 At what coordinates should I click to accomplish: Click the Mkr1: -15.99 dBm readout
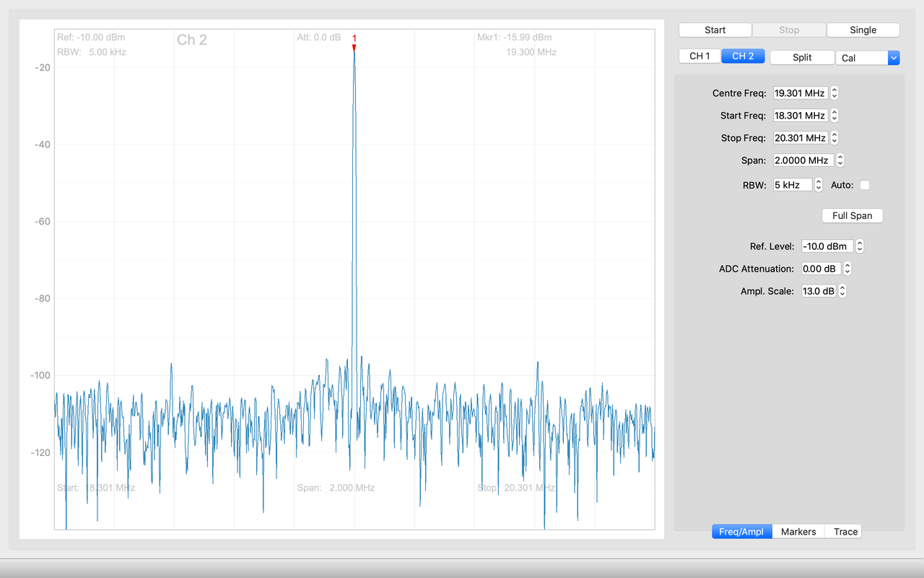(514, 38)
